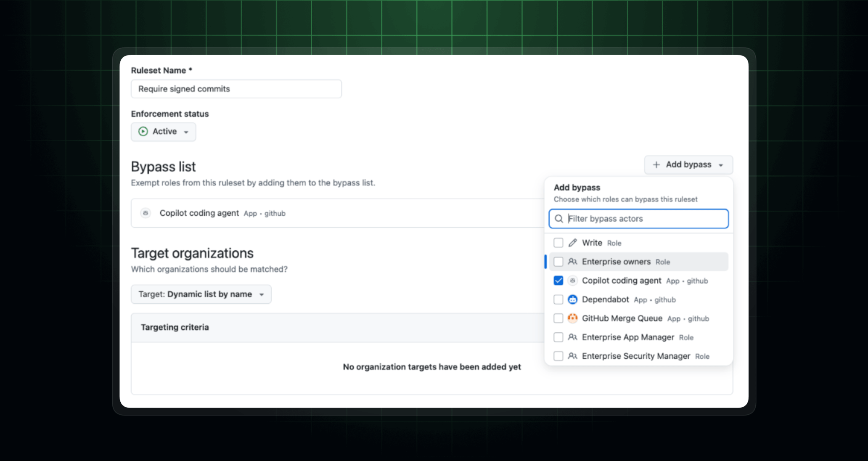Click the search magnifier icon in filter box
Image resolution: width=868 pixels, height=461 pixels.
559,219
